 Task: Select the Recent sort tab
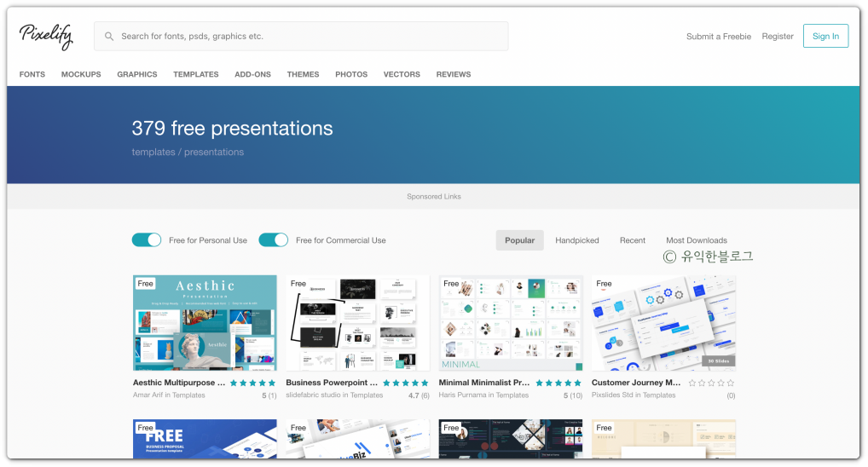tap(632, 240)
